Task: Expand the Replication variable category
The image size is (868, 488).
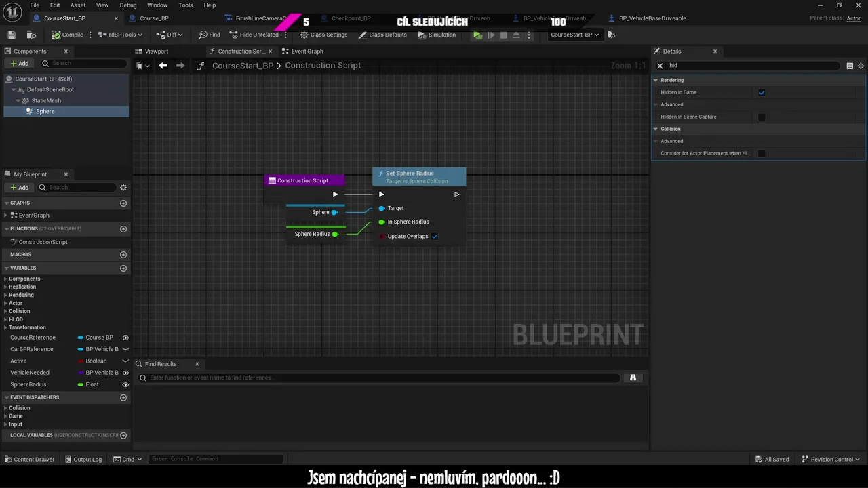Action: 6,287
